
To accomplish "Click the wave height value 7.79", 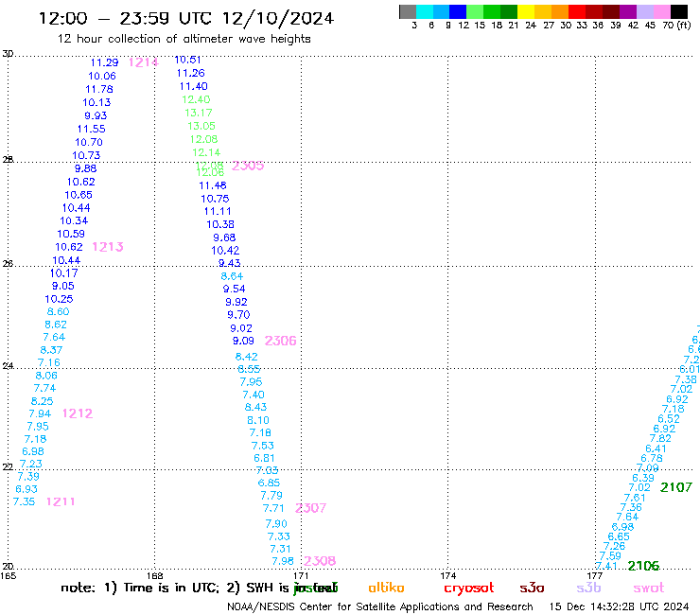I will click(271, 495).
